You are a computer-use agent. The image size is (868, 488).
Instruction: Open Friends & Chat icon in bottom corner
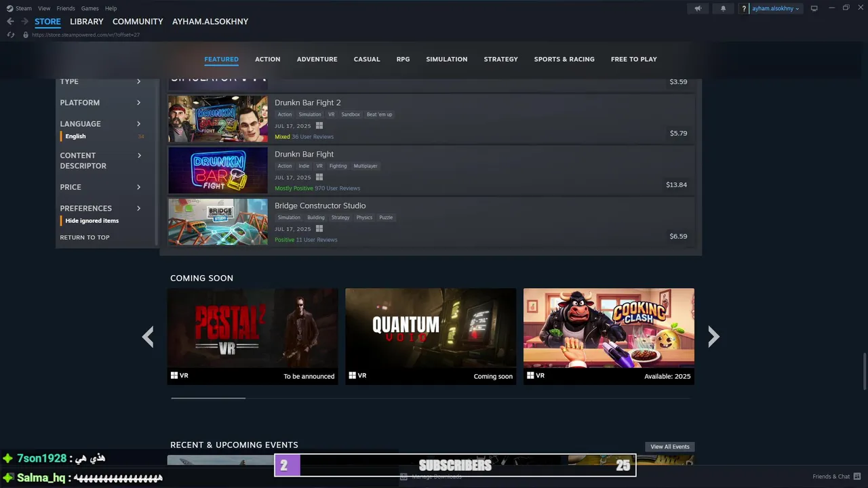tap(858, 476)
